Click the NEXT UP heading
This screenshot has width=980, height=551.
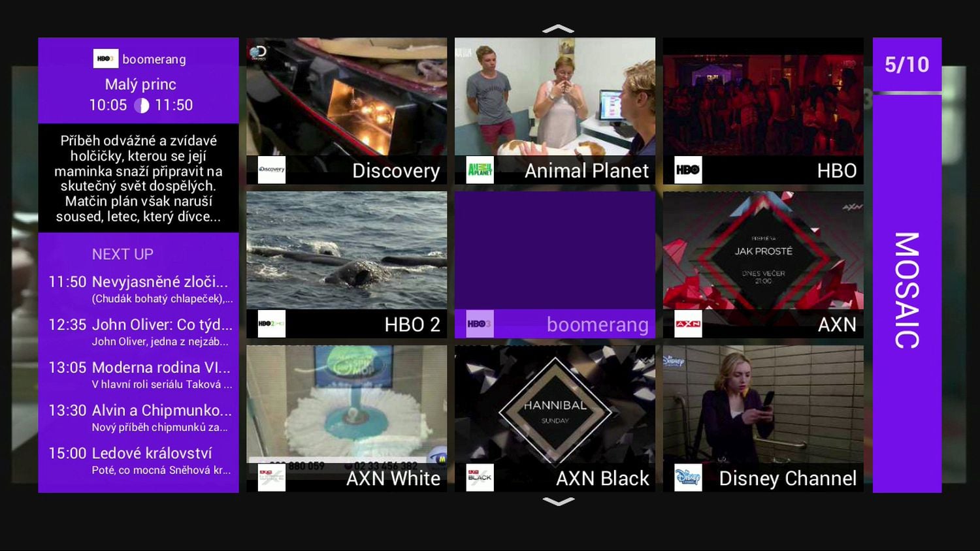(123, 254)
